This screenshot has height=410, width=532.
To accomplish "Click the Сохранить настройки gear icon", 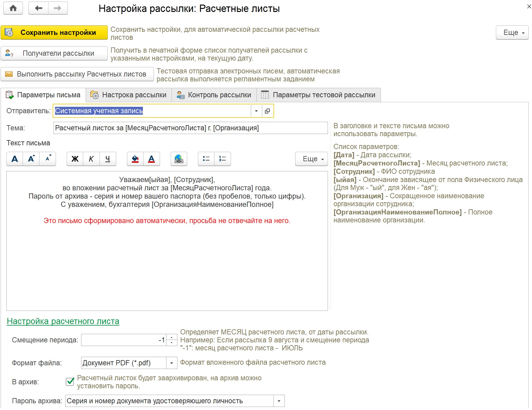I will 9,32.
